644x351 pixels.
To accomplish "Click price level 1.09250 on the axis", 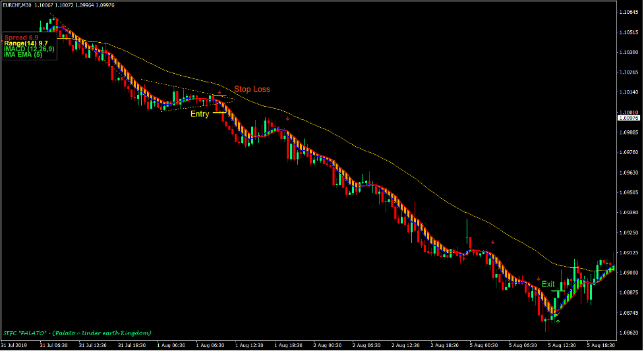I will coord(629,232).
